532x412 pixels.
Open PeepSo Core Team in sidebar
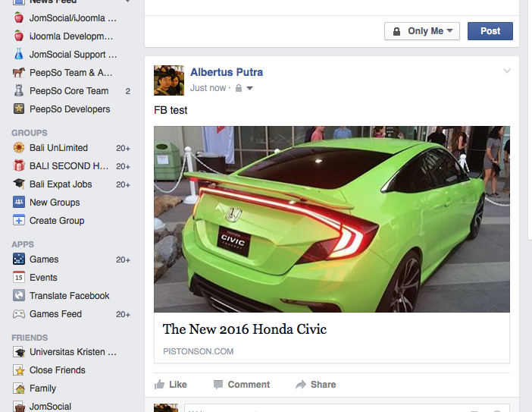coord(68,91)
